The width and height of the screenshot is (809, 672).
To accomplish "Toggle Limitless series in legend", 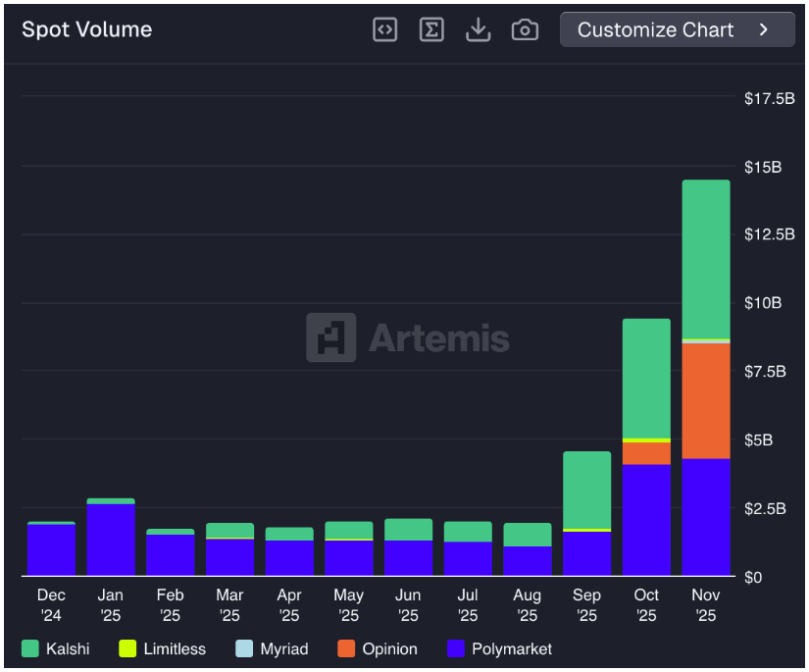I will (x=163, y=648).
